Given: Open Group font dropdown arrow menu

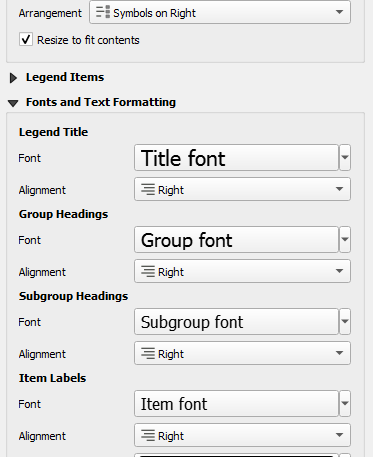Looking at the screenshot, I should point(345,240).
